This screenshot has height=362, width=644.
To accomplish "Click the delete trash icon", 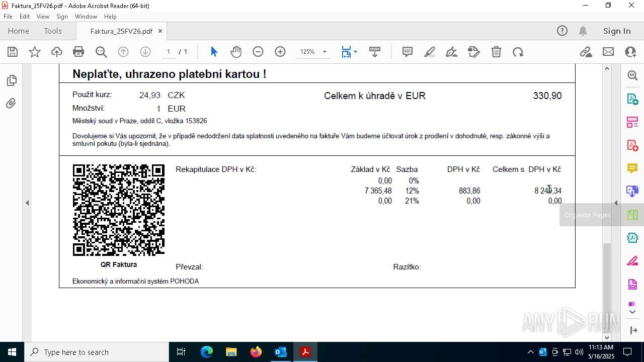I will click(496, 52).
